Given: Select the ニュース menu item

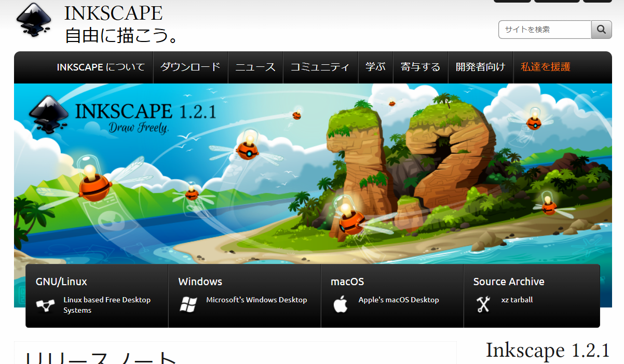Looking at the screenshot, I should click(x=255, y=67).
